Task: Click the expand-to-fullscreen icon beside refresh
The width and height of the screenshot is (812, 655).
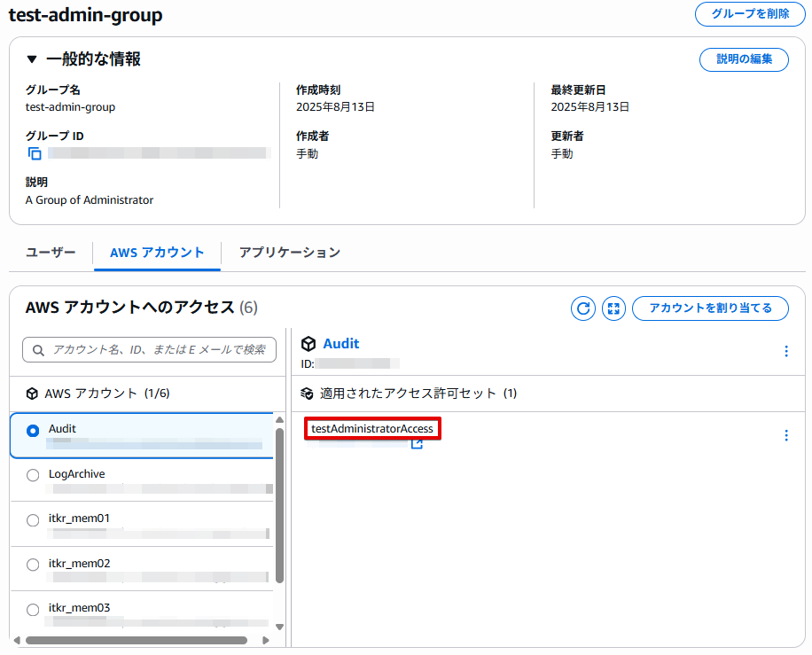Action: (x=613, y=308)
